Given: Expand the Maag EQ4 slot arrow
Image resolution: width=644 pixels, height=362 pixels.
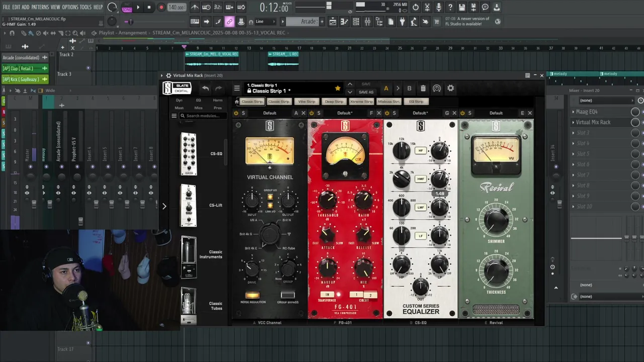Looking at the screenshot, I should pos(573,112).
